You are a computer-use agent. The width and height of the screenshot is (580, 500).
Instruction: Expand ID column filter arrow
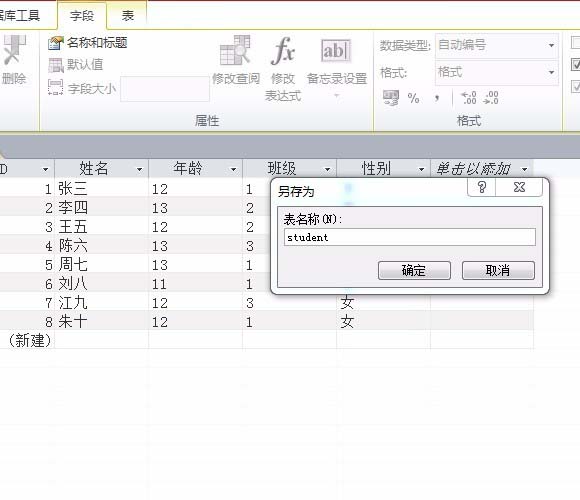[45, 170]
